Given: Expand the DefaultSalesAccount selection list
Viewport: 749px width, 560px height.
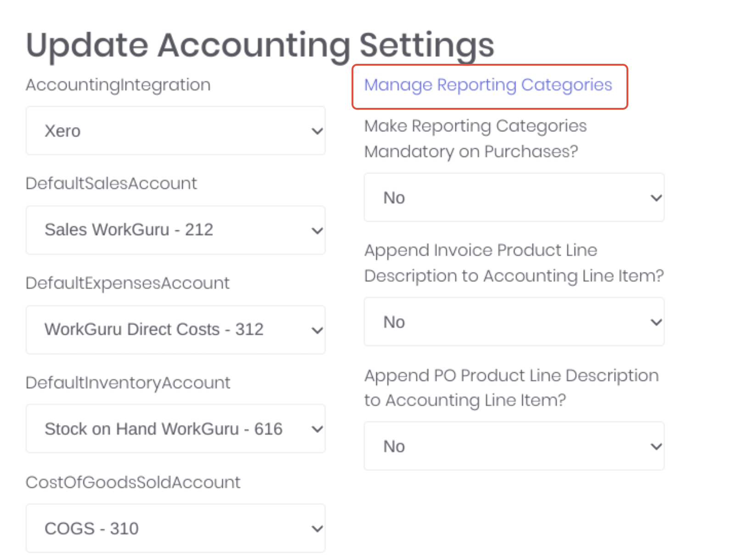Looking at the screenshot, I should (176, 230).
